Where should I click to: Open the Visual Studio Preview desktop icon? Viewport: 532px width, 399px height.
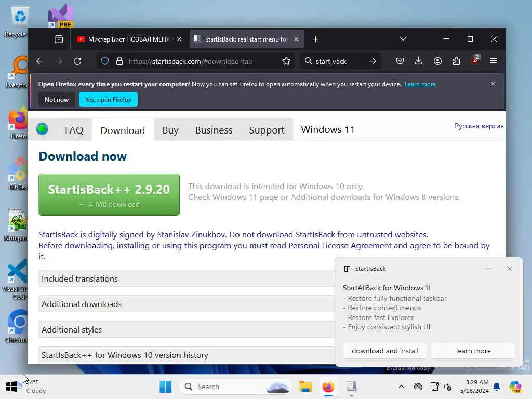point(60,16)
